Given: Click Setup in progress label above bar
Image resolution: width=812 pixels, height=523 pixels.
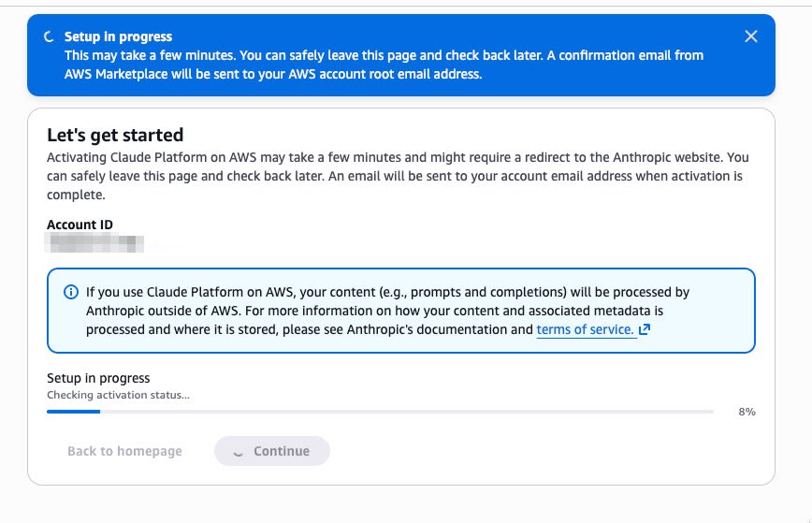Looking at the screenshot, I should 98,378.
